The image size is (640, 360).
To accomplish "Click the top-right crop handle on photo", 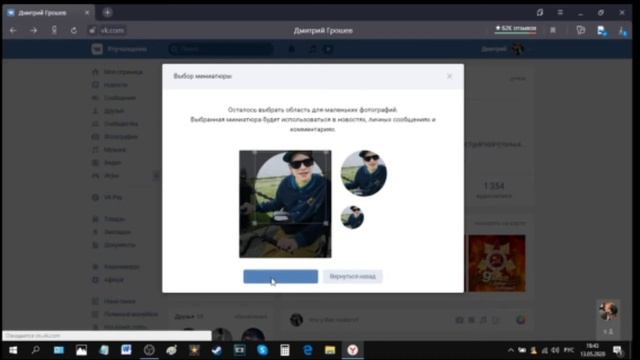I will (326, 153).
